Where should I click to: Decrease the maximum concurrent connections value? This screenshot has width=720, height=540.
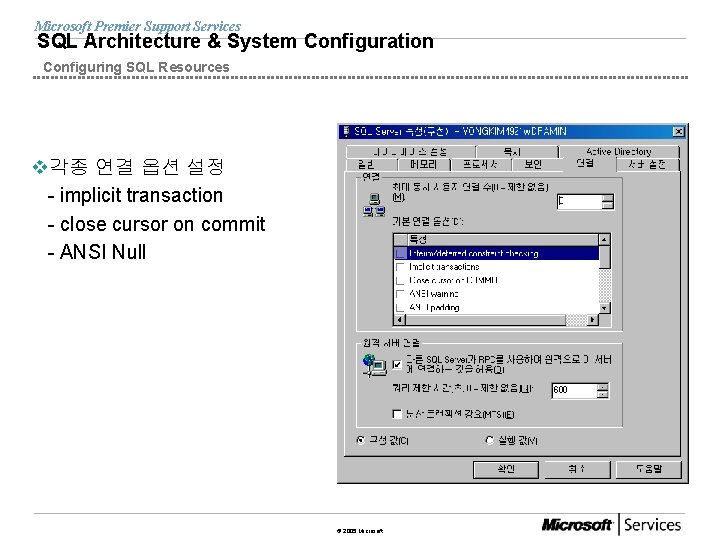point(608,205)
